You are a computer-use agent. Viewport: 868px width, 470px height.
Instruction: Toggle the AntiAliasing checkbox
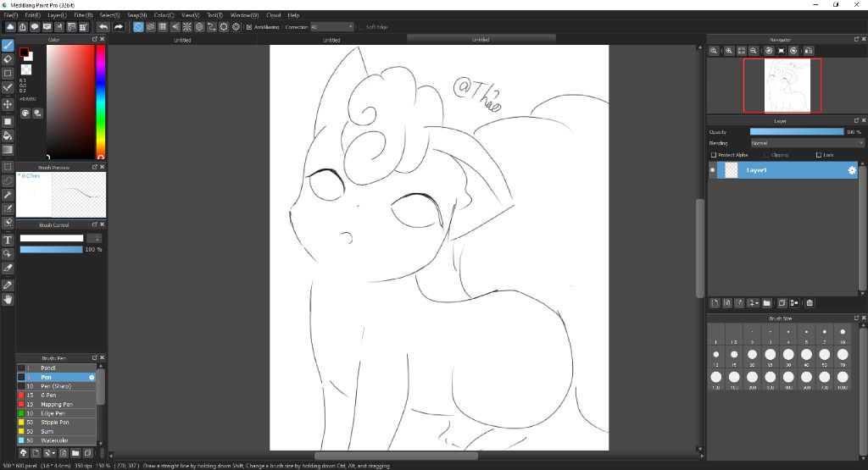click(249, 26)
